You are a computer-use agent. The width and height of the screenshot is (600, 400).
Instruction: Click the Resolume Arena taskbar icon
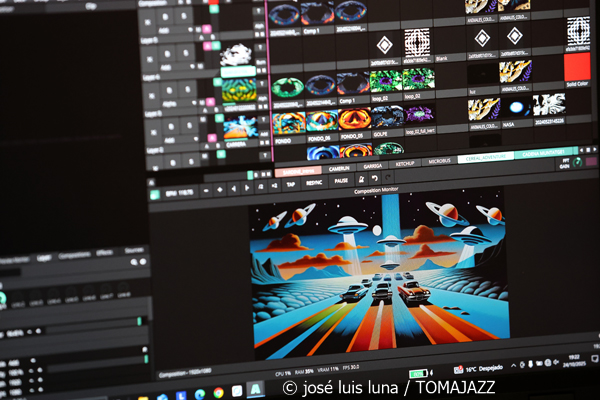coord(256,391)
